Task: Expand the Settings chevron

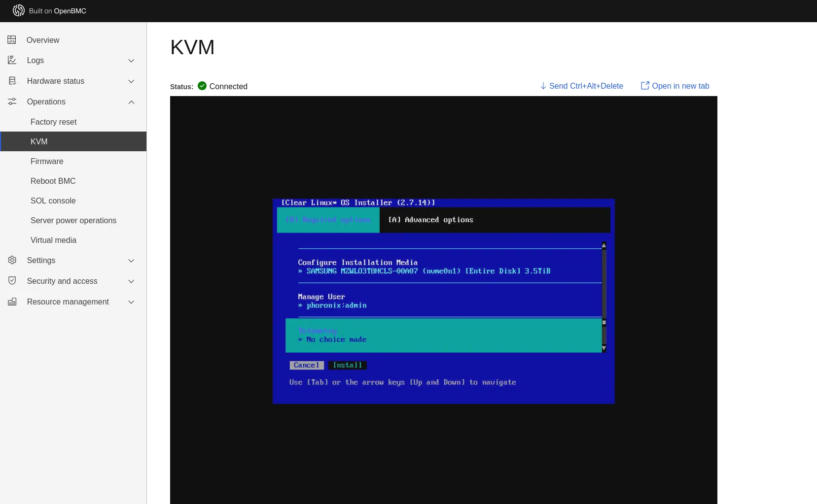Action: (131, 261)
